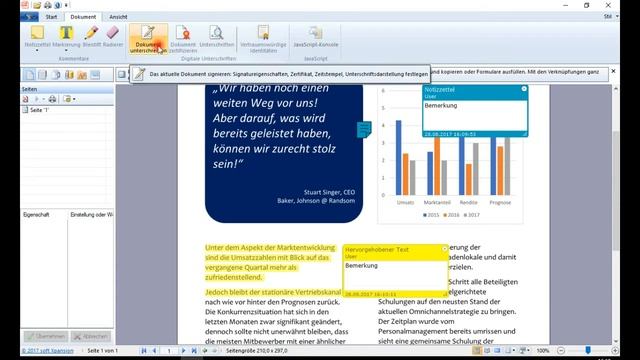Click the fifth sidebar panel icon
The width and height of the screenshot is (640, 360).
(x=82, y=75)
